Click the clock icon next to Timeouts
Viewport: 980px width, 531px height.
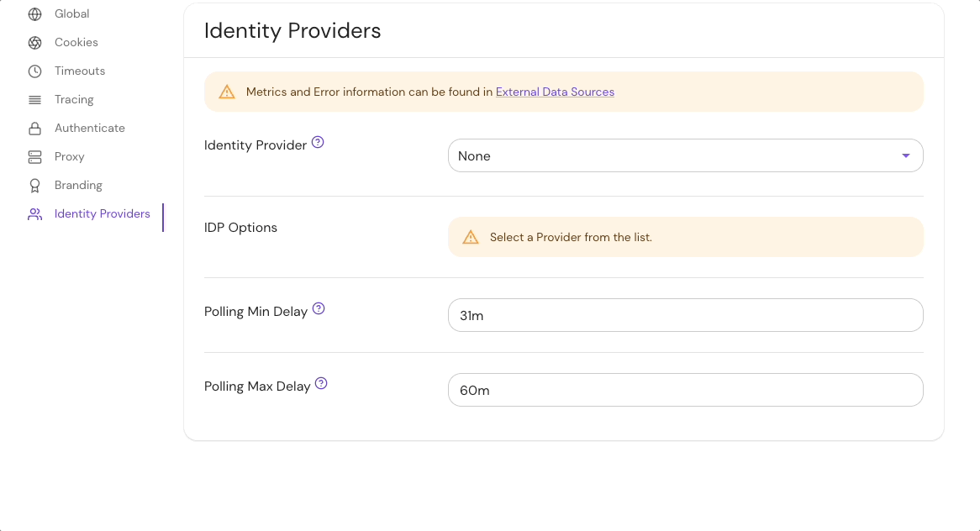pos(34,71)
